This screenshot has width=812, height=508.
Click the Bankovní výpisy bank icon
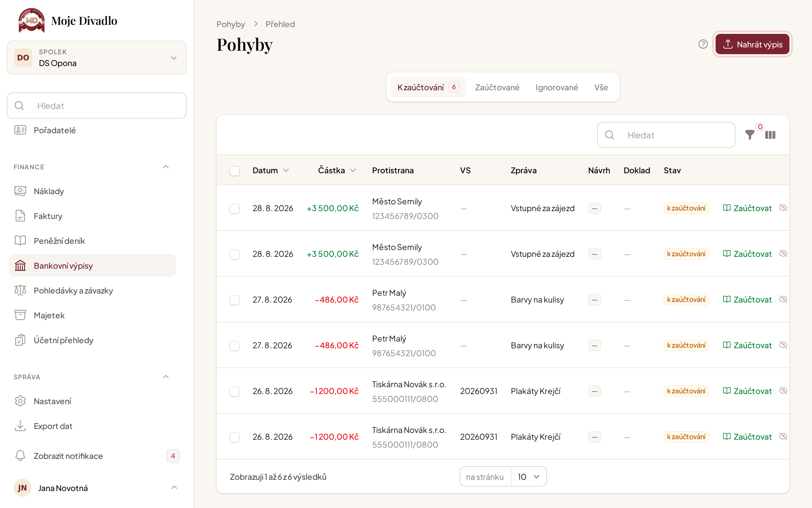[20, 266]
